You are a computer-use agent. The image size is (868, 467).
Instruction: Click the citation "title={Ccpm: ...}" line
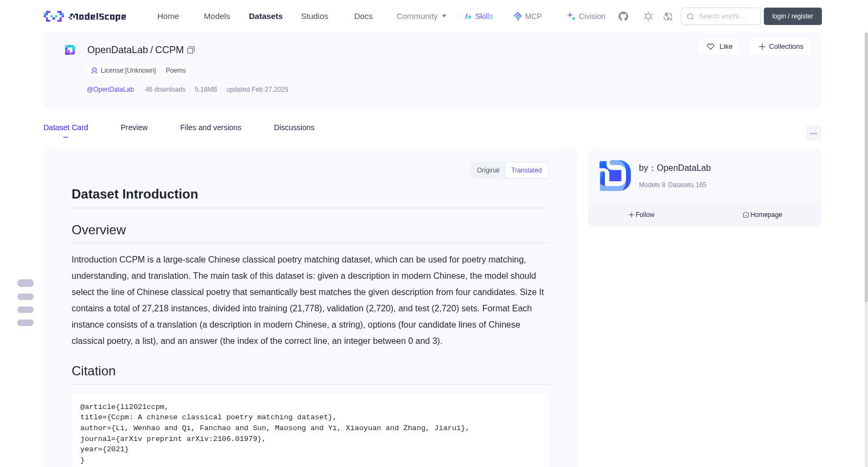click(208, 417)
